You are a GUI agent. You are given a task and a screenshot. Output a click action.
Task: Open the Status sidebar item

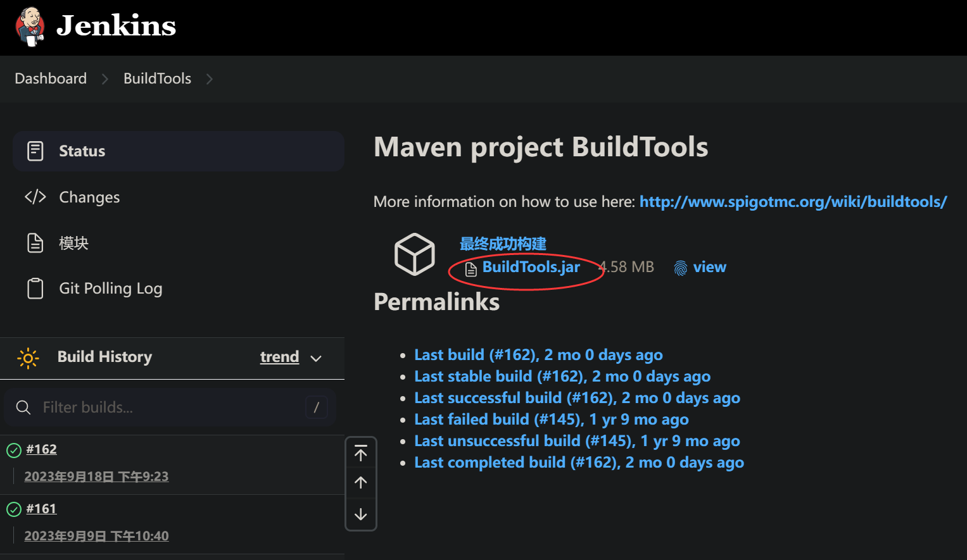point(179,151)
